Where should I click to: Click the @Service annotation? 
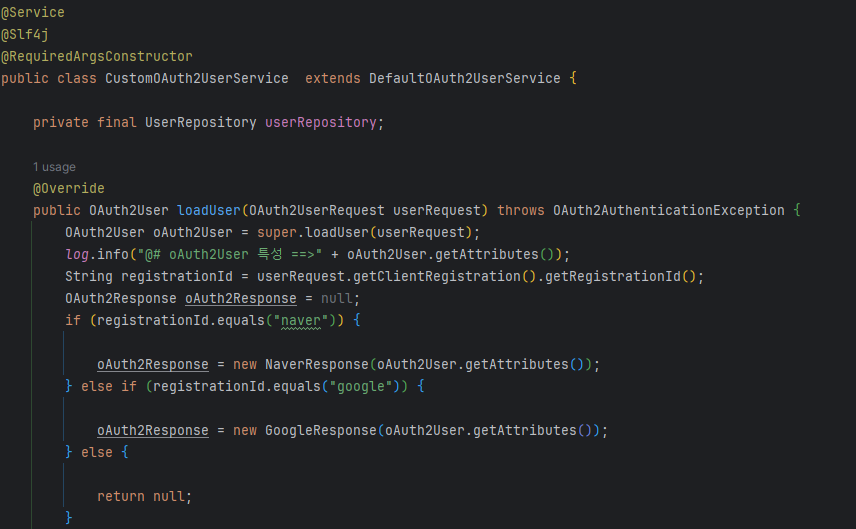pos(33,13)
